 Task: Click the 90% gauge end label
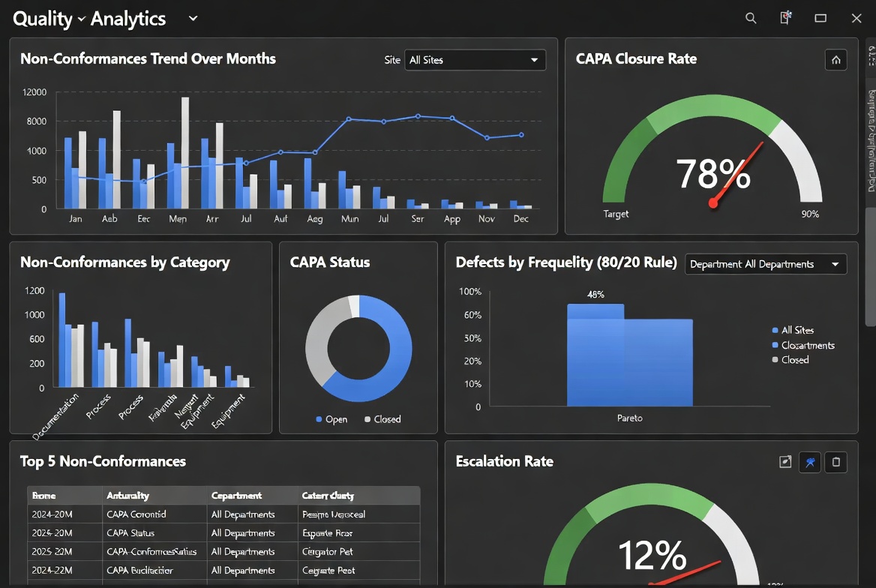810,214
